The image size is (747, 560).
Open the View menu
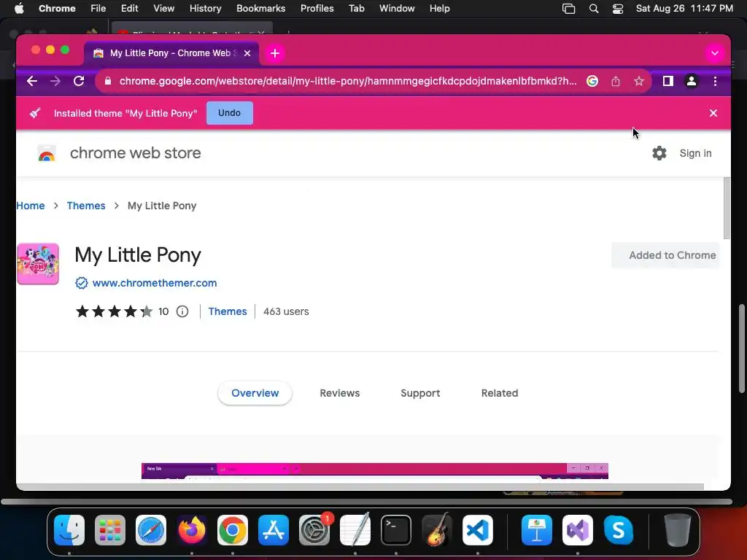[x=164, y=9]
